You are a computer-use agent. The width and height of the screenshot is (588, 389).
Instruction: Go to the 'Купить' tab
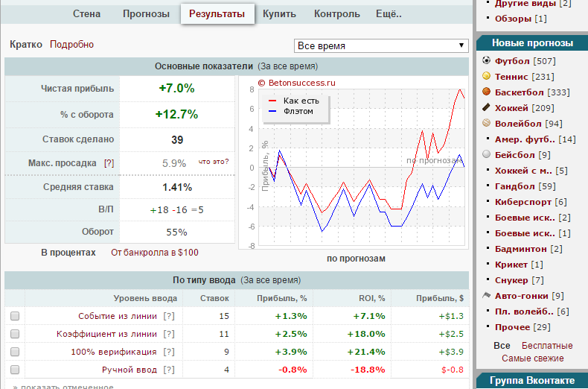coord(279,14)
